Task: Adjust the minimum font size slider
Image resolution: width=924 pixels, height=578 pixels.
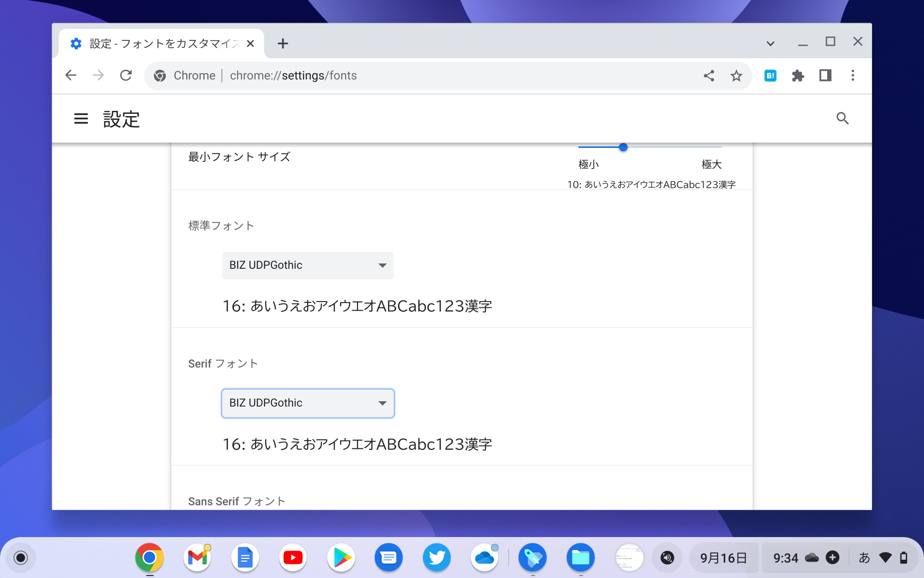Action: (623, 147)
